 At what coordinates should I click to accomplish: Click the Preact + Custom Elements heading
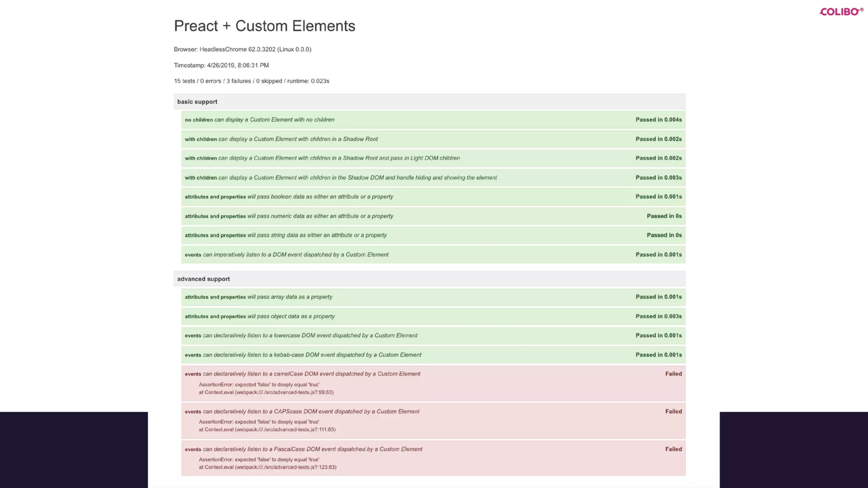click(264, 26)
